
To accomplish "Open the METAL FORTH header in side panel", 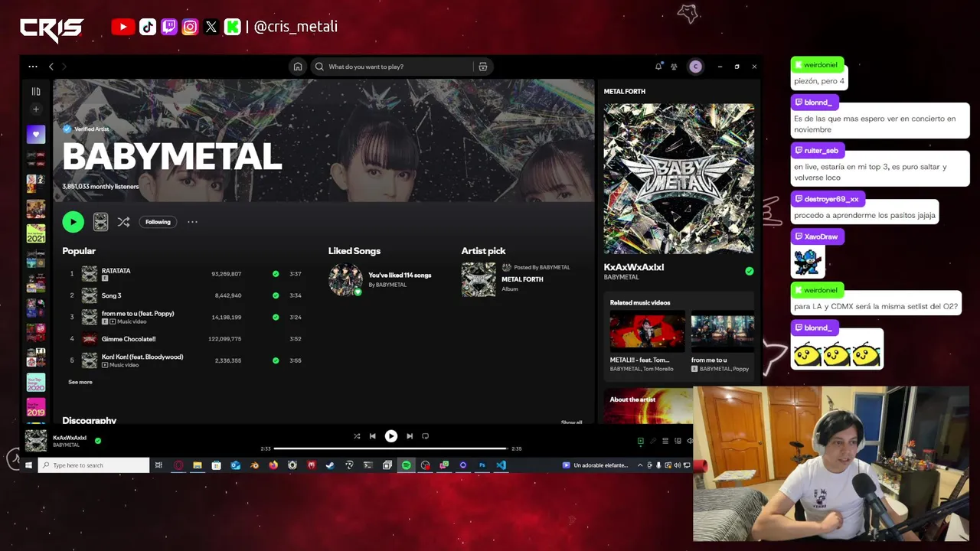I will tap(625, 92).
